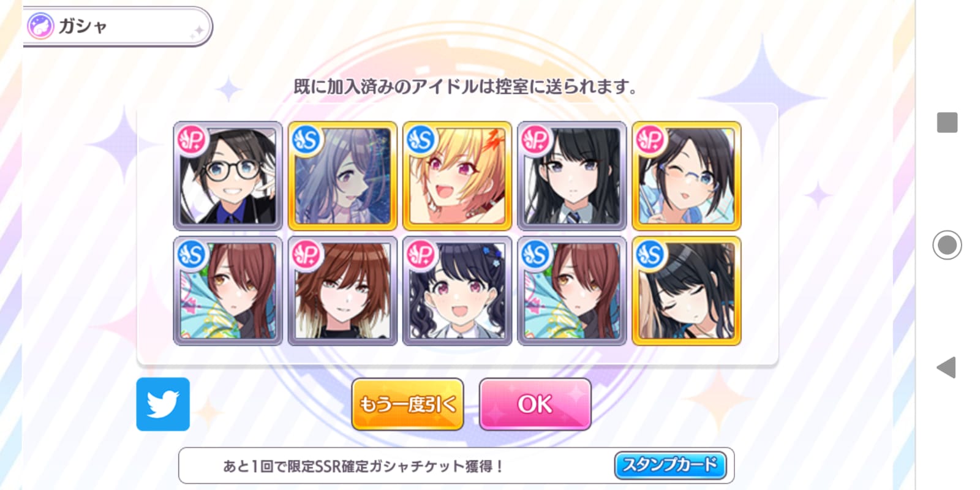Tap the Android home circle icon

point(947,245)
